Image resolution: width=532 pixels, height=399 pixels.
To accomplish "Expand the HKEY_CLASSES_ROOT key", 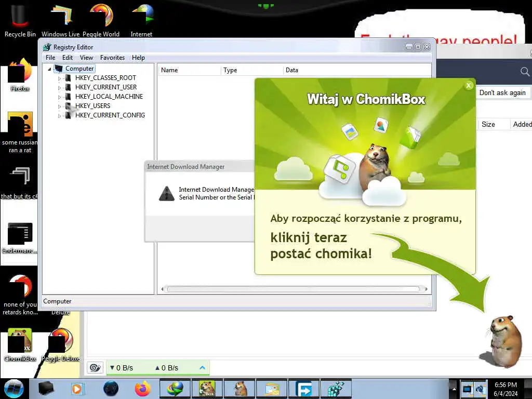I will (59, 78).
